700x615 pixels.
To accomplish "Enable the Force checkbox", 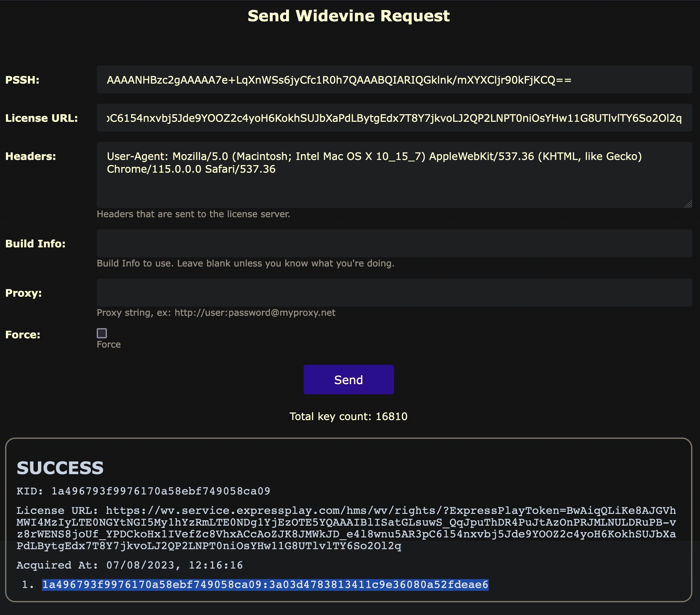I will coord(102,333).
